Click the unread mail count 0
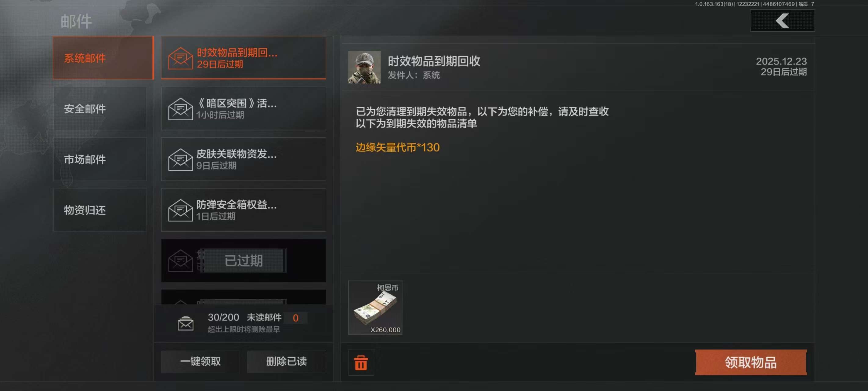This screenshot has width=868, height=391. pyautogui.click(x=295, y=318)
